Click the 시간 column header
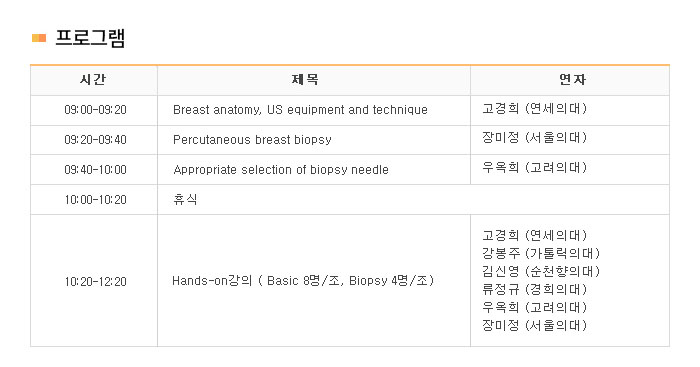The width and height of the screenshot is (700, 367). (93, 79)
